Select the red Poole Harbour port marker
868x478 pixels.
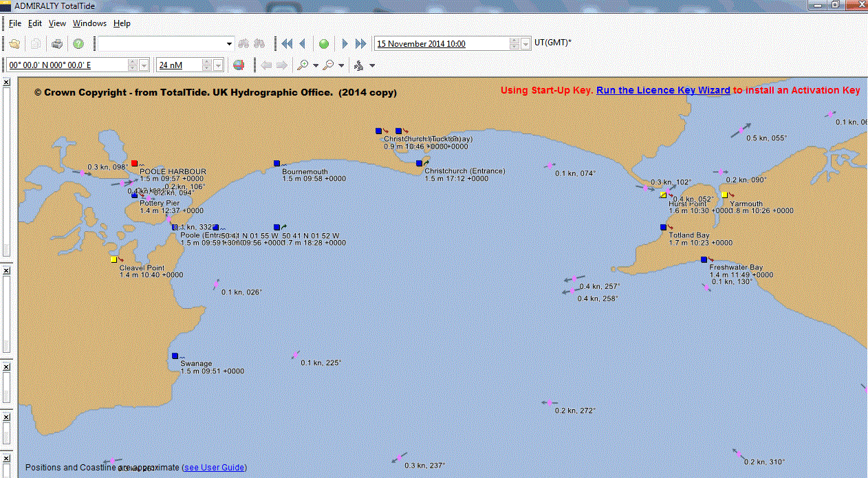pos(135,164)
